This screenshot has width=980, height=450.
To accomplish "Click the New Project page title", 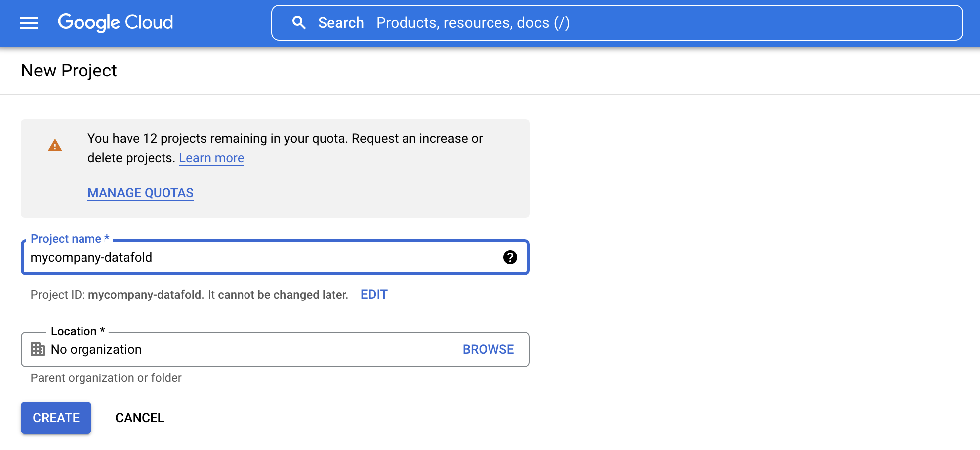I will pyautogui.click(x=69, y=71).
